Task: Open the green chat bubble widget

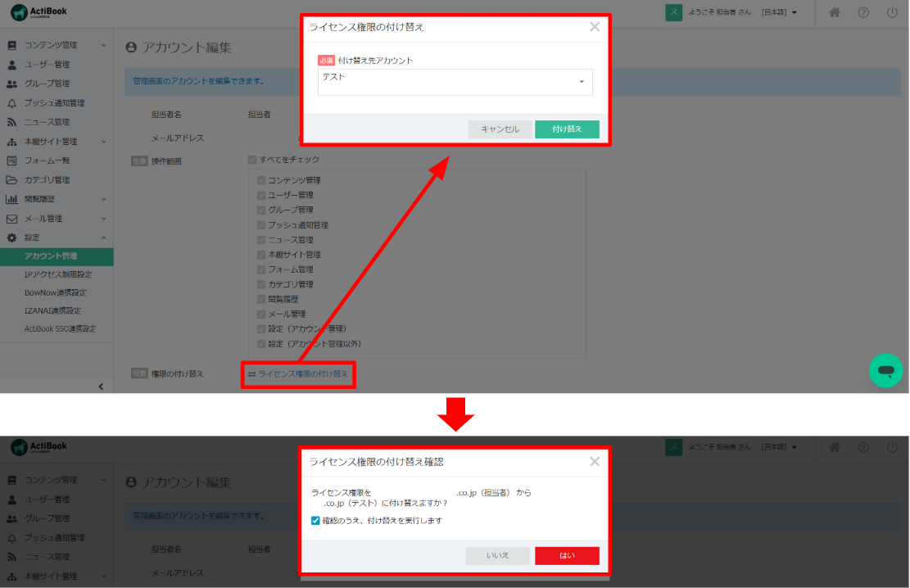Action: pyautogui.click(x=885, y=370)
